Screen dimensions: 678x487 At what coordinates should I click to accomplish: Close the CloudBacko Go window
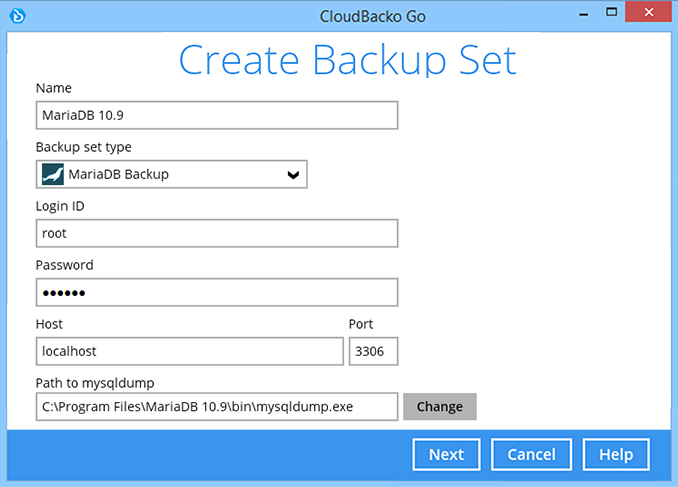click(x=649, y=12)
